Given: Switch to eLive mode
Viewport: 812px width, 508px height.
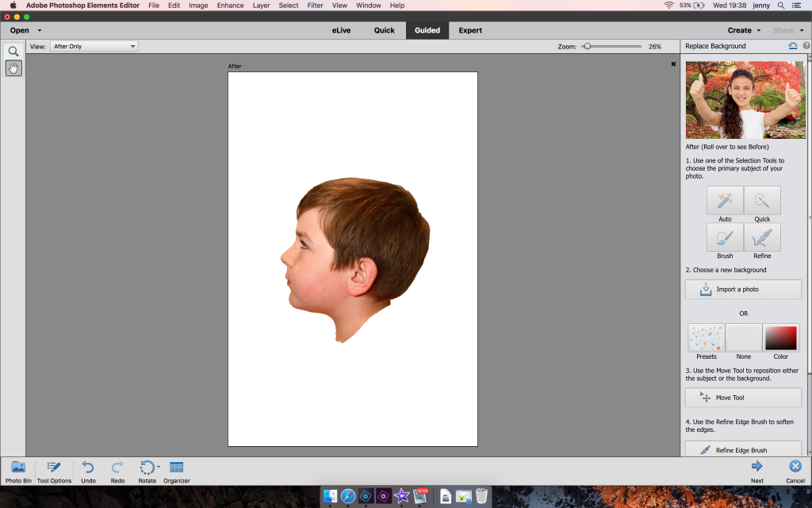Looking at the screenshot, I should [341, 31].
